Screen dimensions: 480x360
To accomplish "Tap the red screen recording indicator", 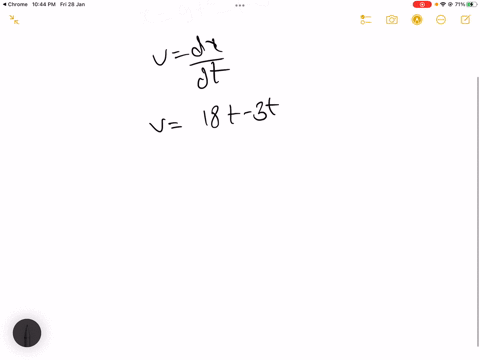I will coord(422,4).
